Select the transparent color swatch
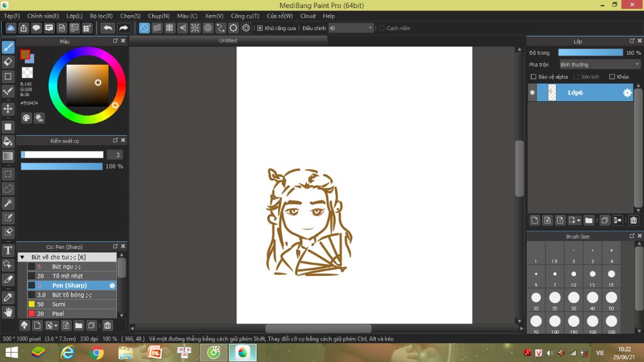Image resolution: width=644 pixels, height=362 pixels. 27,73
